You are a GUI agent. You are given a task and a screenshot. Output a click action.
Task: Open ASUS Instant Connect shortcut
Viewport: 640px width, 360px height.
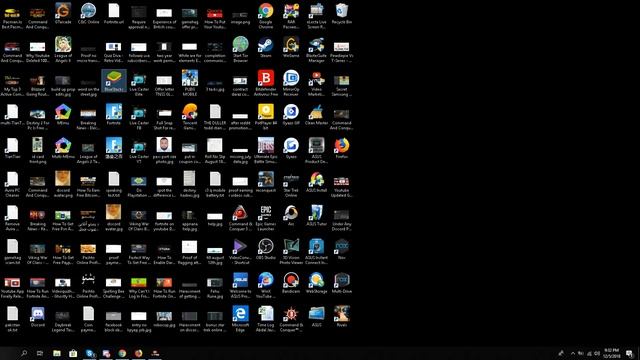pyautogui.click(x=316, y=252)
